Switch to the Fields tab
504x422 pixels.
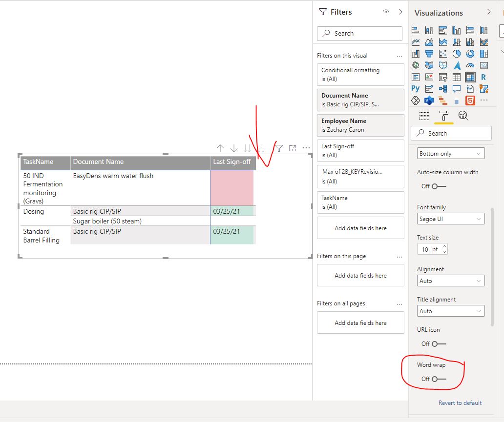pos(424,115)
